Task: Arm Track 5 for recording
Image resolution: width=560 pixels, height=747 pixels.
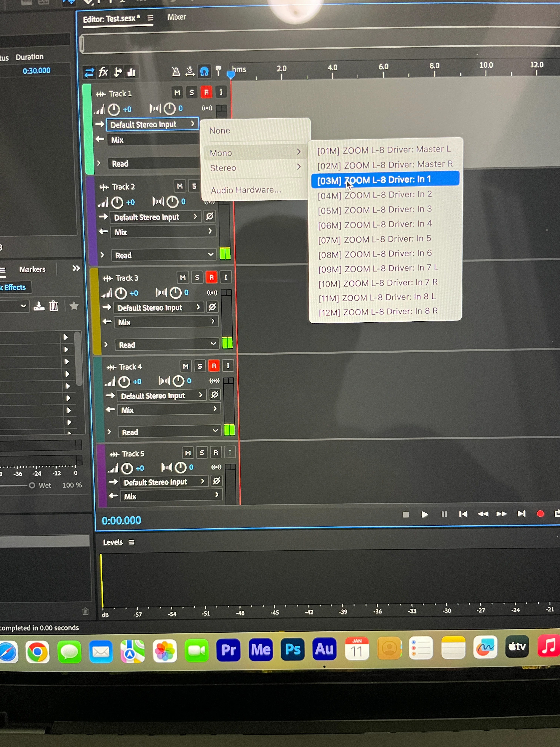Action: 216,453
